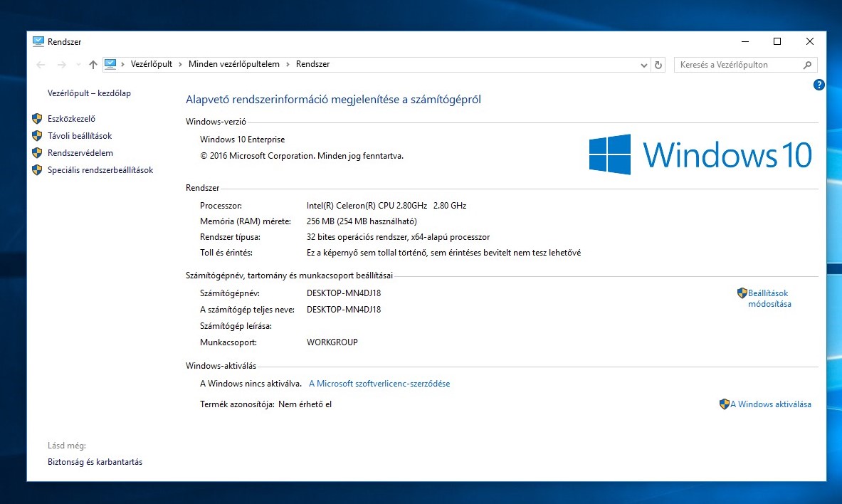Image resolution: width=842 pixels, height=504 pixels.
Task: Click shield icon beside Beállítások módosítása
Action: click(x=742, y=293)
